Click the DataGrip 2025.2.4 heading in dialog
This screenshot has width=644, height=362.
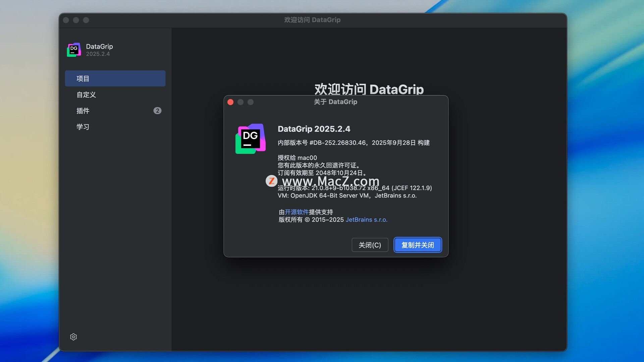pyautogui.click(x=314, y=129)
